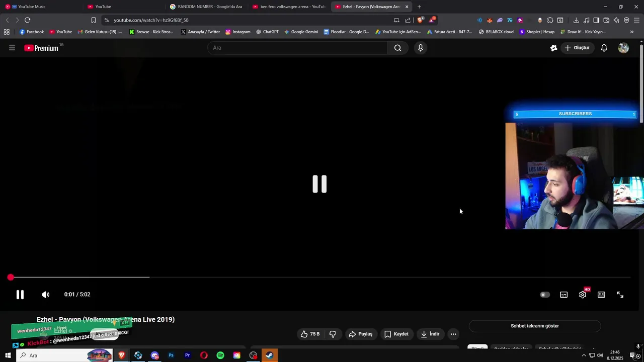Open Brave main hamburger menu

tap(636, 20)
